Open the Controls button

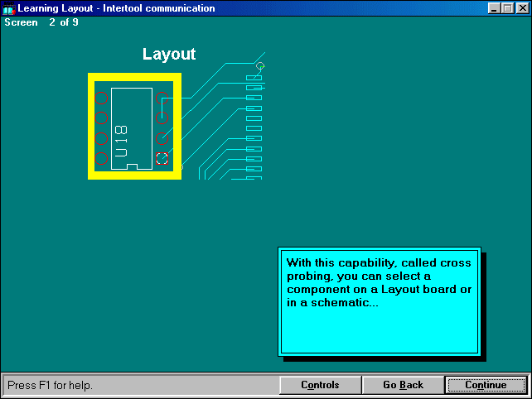click(x=320, y=385)
